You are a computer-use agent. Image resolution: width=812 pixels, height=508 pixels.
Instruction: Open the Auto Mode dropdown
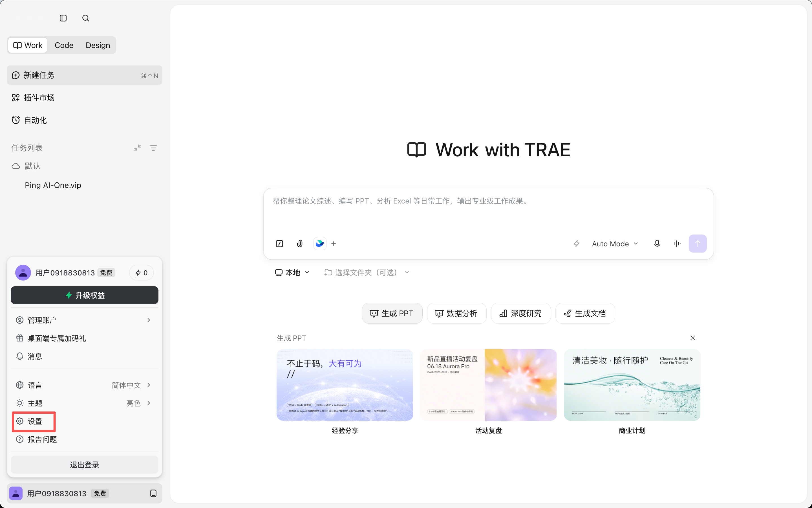615,244
